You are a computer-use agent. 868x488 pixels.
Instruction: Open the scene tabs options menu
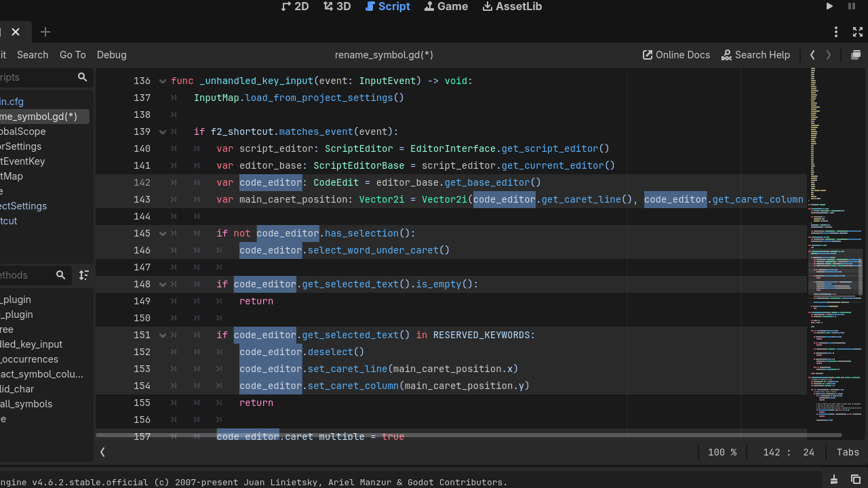(x=836, y=32)
